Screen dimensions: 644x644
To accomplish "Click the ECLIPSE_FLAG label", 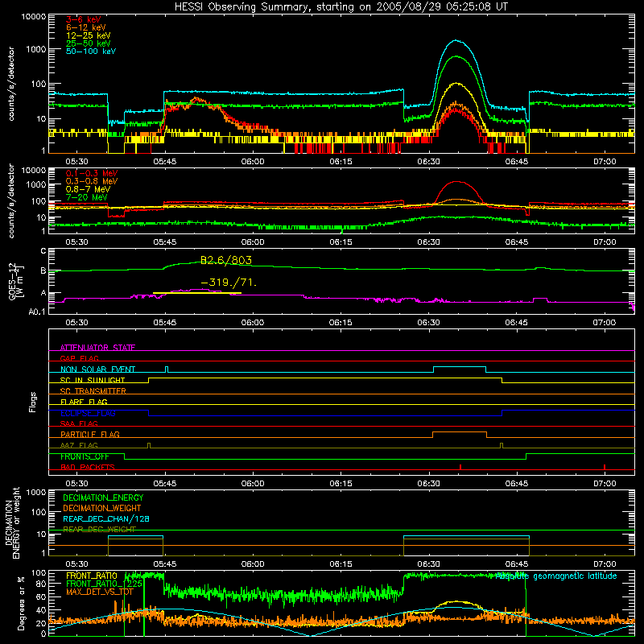I will (88, 413).
